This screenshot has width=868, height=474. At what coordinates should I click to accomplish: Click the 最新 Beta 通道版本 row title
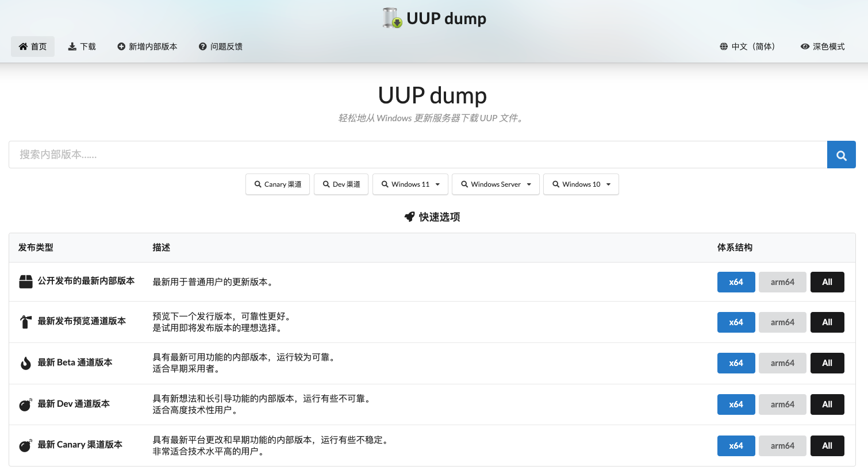point(75,363)
